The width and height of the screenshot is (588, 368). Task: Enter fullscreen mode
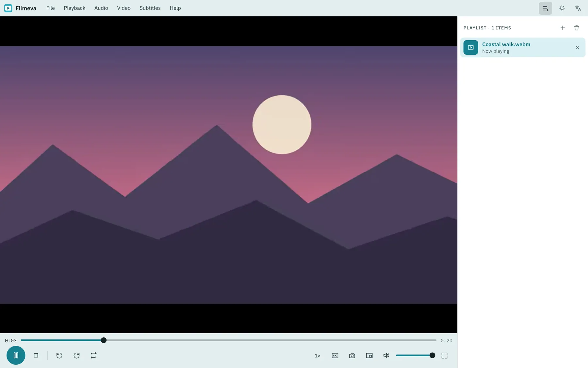444,356
